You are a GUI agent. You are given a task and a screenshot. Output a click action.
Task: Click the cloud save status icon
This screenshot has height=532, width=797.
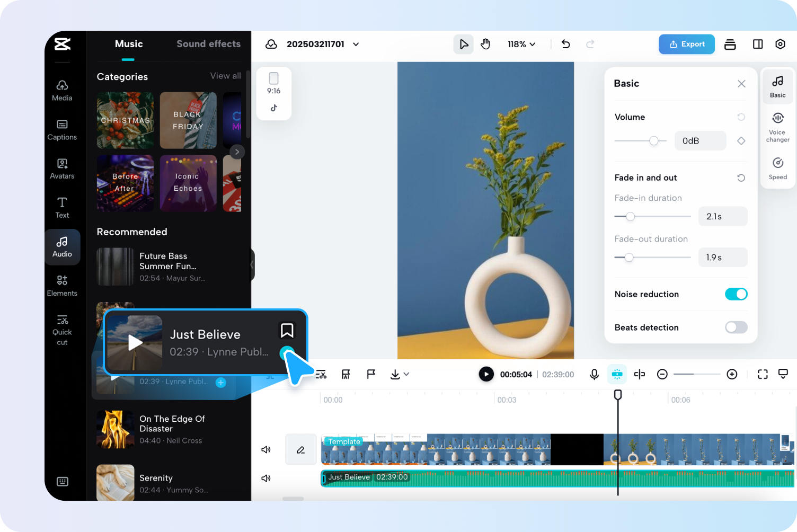(x=271, y=44)
